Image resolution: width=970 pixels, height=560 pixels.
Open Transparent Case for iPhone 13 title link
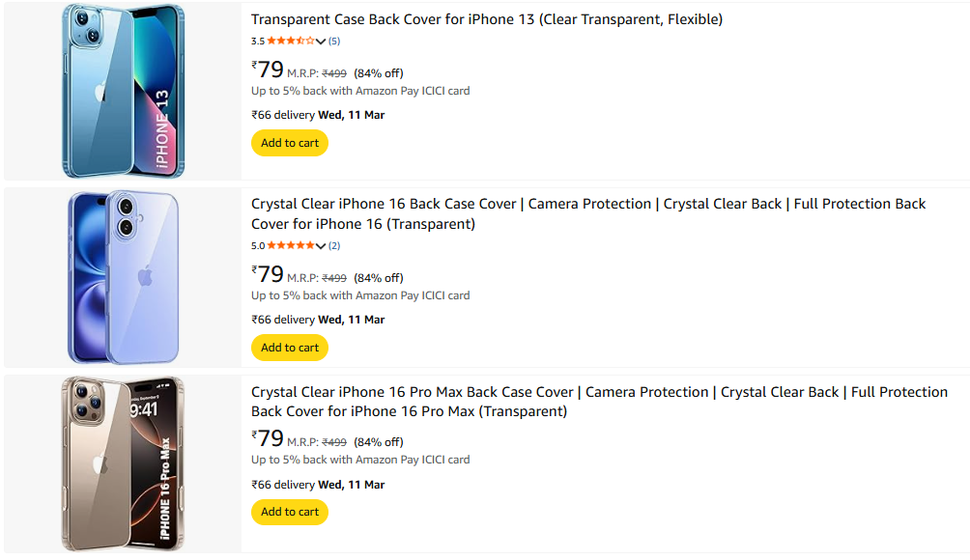pyautogui.click(x=486, y=19)
